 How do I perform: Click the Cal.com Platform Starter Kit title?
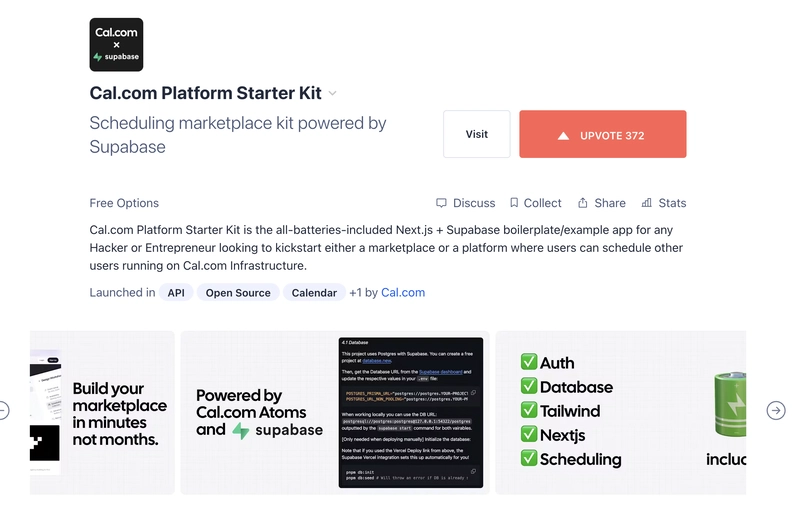point(205,93)
